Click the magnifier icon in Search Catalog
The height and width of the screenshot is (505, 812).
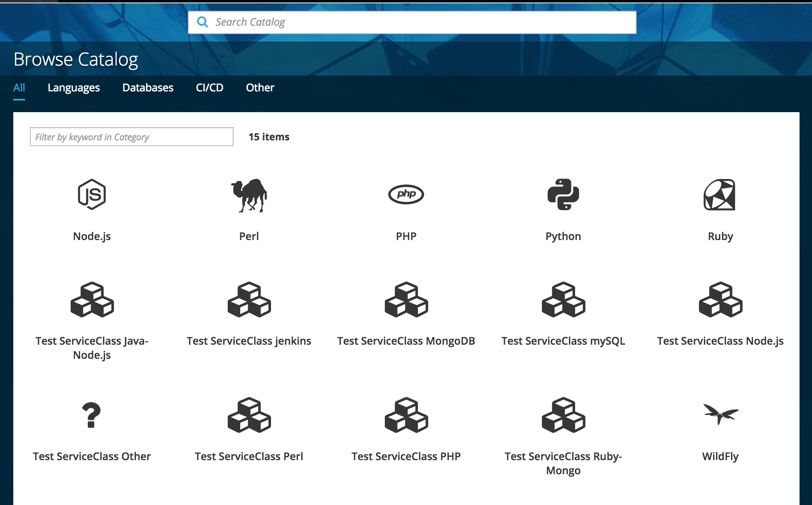point(202,22)
